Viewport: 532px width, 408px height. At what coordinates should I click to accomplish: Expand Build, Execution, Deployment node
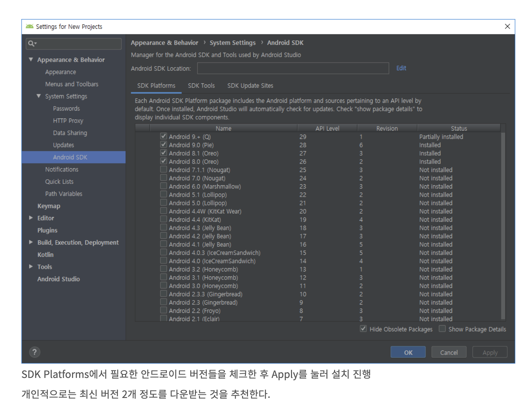click(31, 242)
